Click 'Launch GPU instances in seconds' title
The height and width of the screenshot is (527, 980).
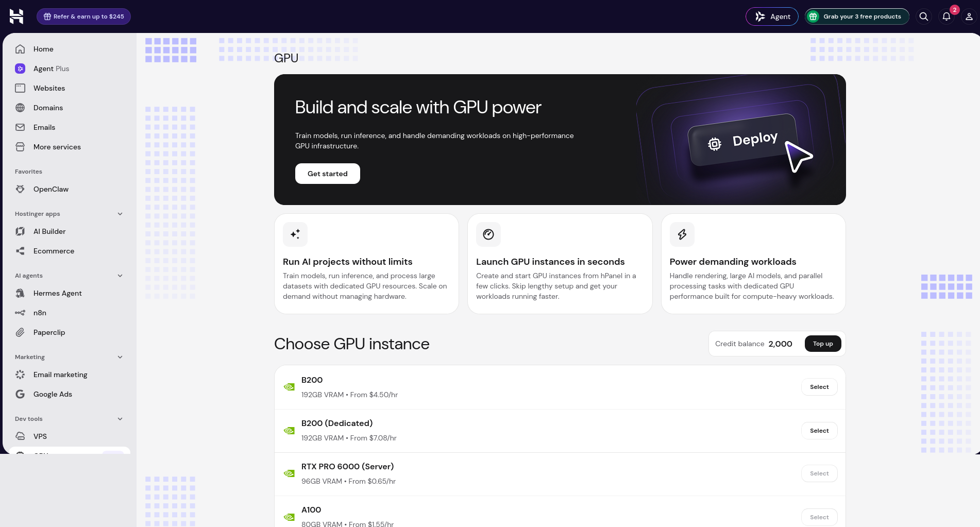pos(550,262)
